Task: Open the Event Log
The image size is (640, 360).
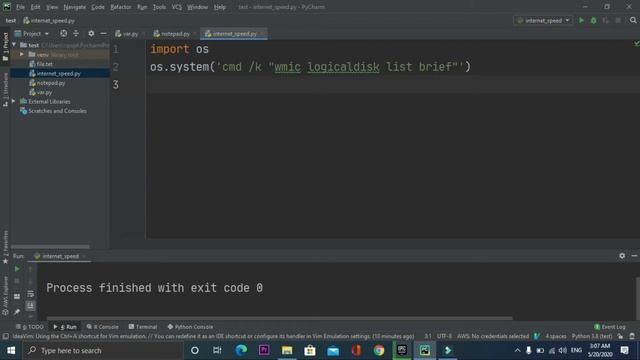Action: pyautogui.click(x=610, y=327)
